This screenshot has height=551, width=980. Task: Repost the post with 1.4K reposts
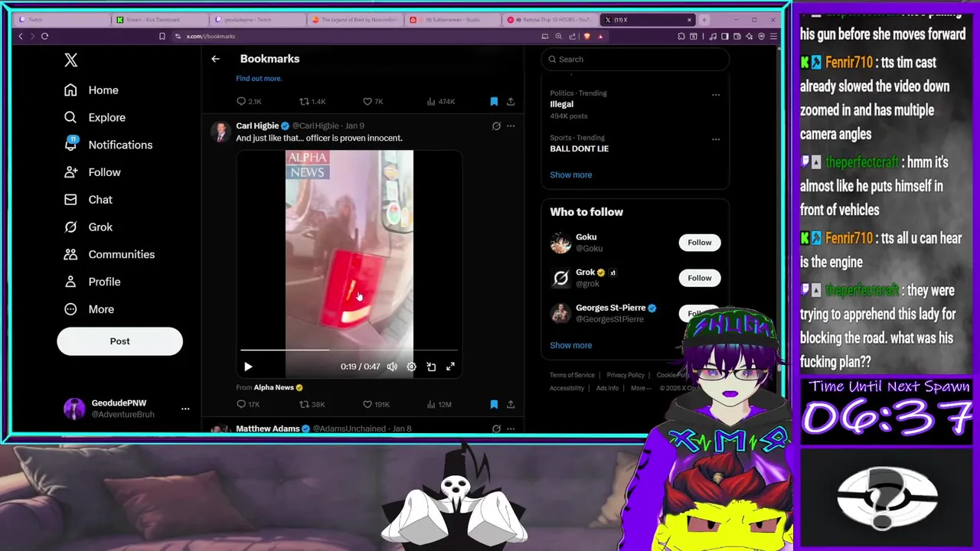pos(312,101)
